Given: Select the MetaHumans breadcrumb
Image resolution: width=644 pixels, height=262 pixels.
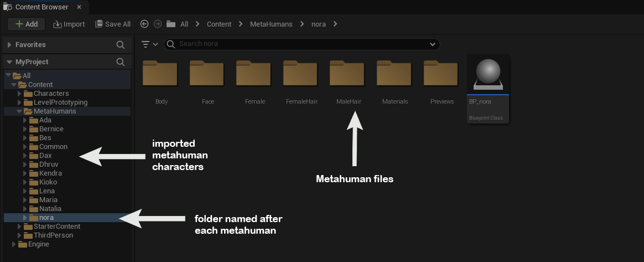Looking at the screenshot, I should click(x=271, y=24).
